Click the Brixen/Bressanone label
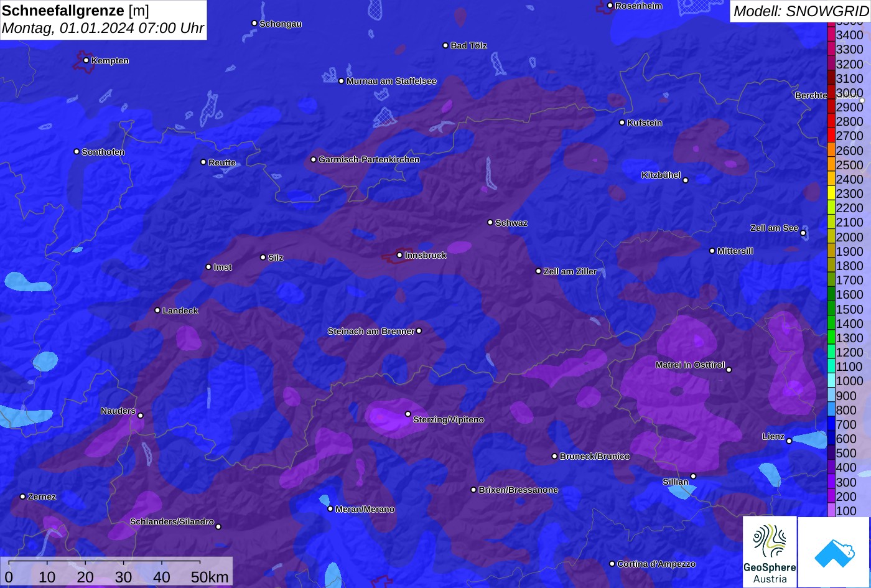The image size is (871, 588). point(518,490)
